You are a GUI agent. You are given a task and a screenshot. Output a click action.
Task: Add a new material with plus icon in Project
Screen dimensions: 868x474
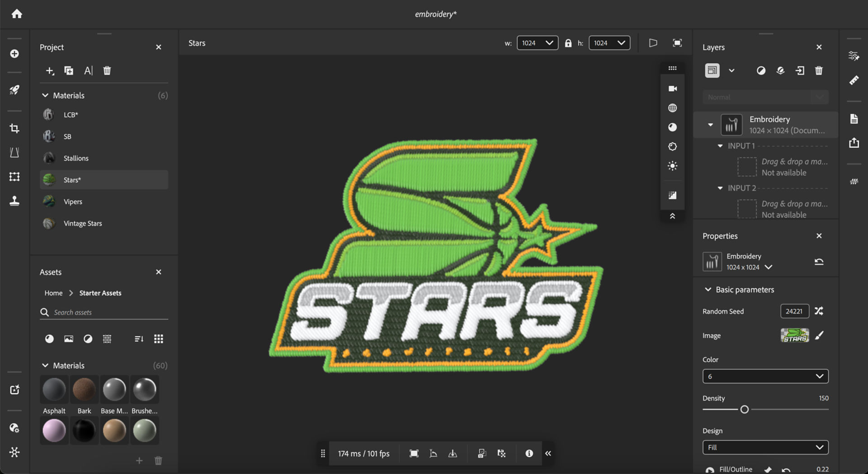point(50,70)
